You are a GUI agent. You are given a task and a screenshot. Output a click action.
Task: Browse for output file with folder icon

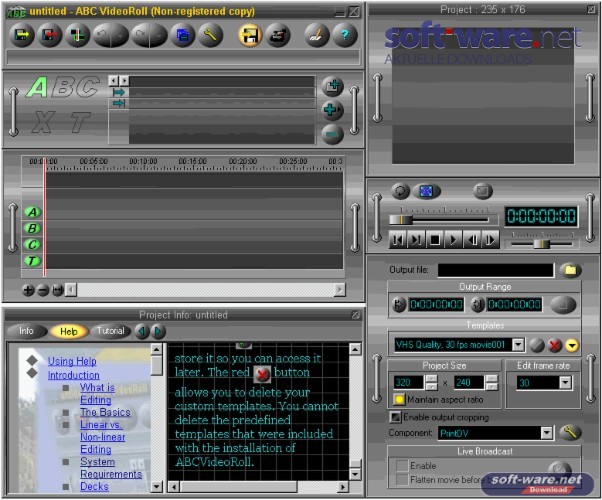pyautogui.click(x=571, y=270)
